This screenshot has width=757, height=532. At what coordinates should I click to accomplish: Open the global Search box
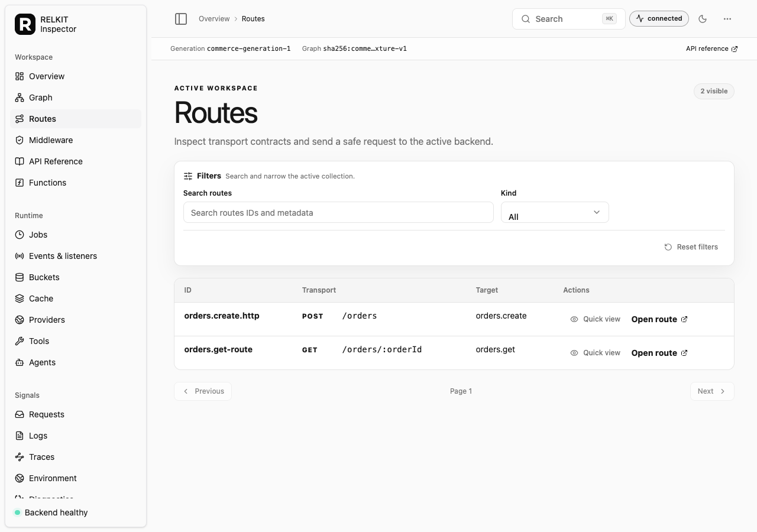[568, 19]
